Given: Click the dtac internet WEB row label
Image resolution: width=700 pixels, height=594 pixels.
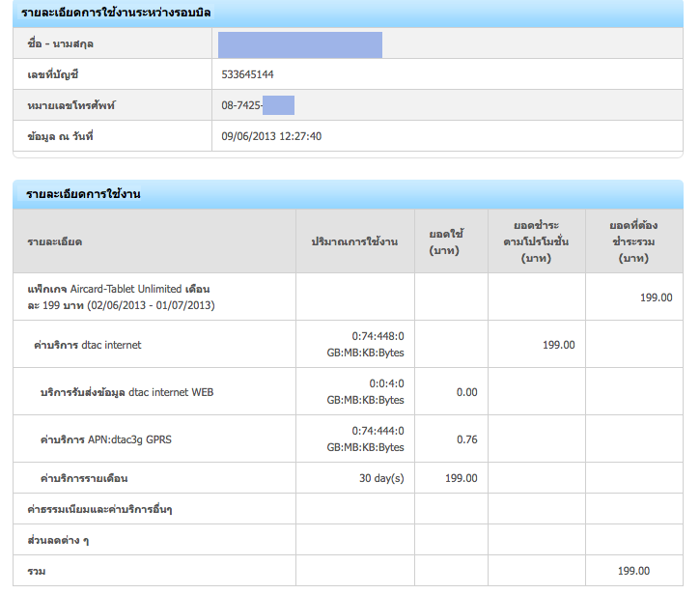Looking at the screenshot, I should pyautogui.click(x=126, y=392).
